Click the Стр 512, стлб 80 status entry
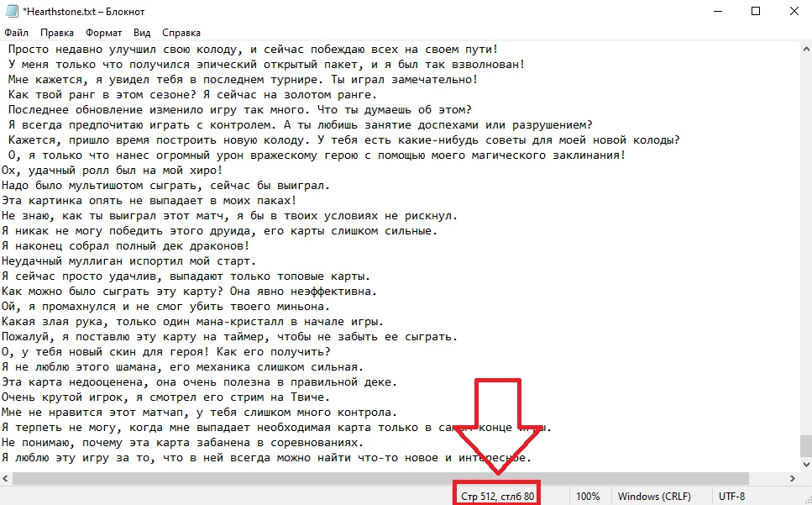The width and height of the screenshot is (812, 505). coord(497,497)
